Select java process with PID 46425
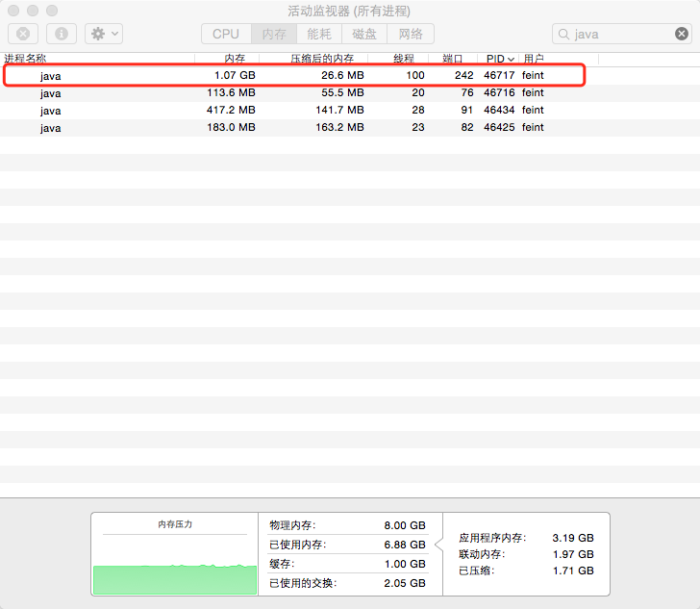Screen dimensions: 700x609 350,128
